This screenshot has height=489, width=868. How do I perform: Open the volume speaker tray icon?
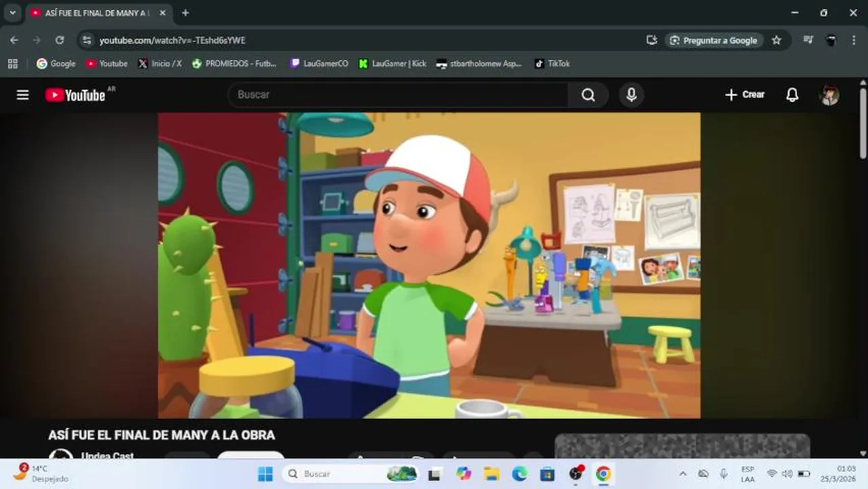tap(787, 474)
